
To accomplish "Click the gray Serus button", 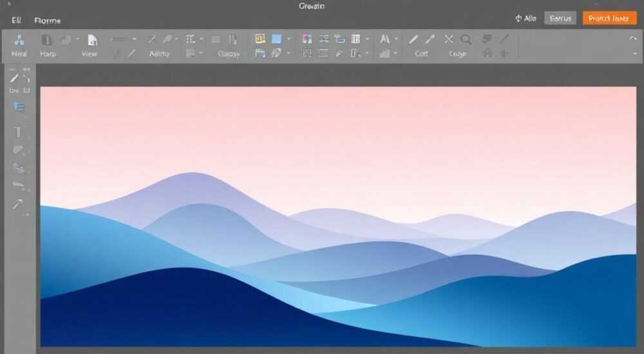I will pos(560,18).
